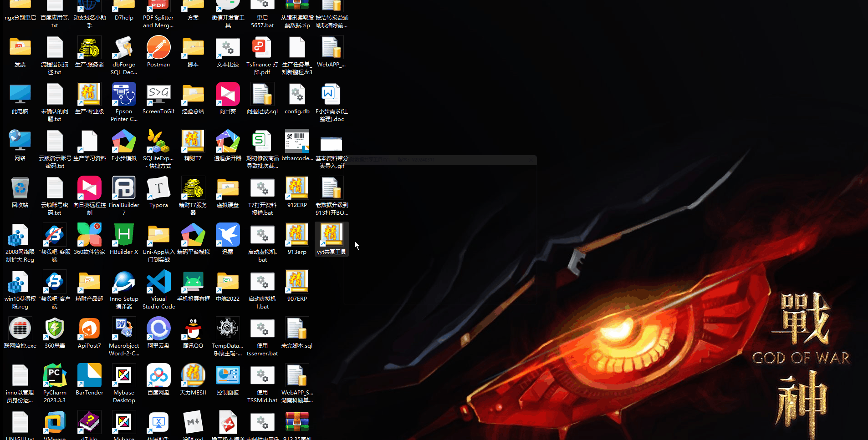Click the 360杀毒 shield icon

55,329
